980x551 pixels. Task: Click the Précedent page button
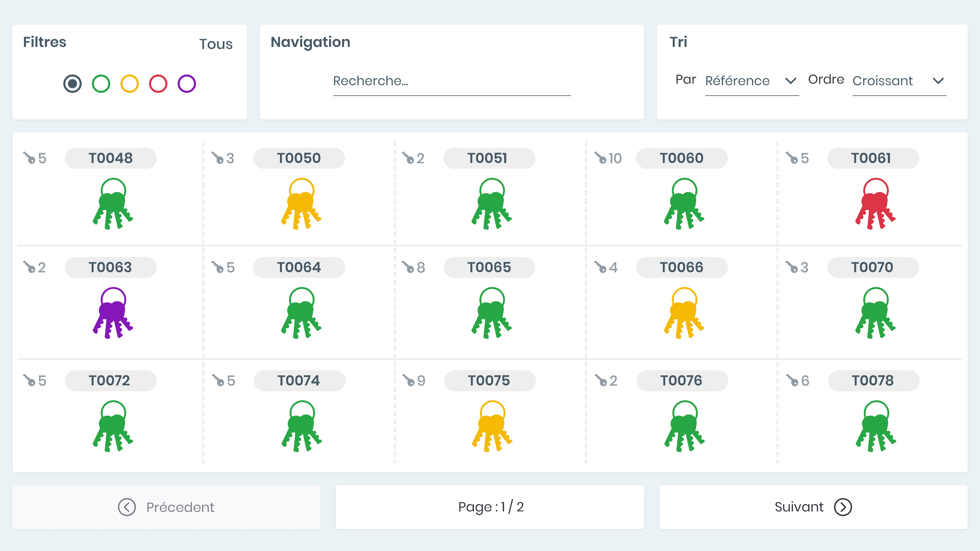click(166, 507)
